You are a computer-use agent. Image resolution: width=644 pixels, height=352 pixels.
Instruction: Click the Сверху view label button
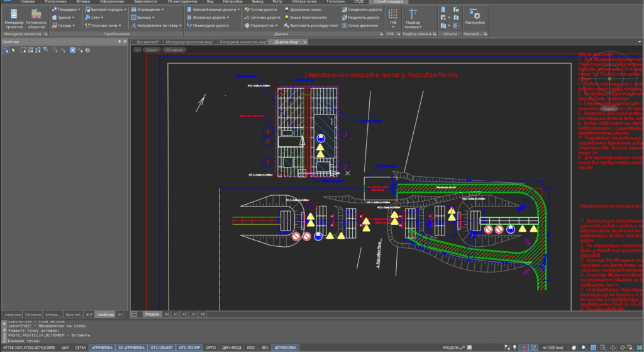(152, 49)
